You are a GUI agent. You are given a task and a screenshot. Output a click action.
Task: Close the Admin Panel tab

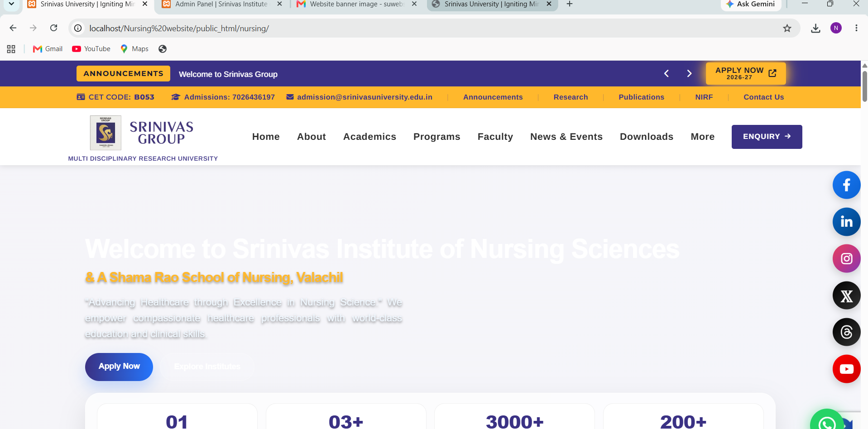tap(279, 4)
